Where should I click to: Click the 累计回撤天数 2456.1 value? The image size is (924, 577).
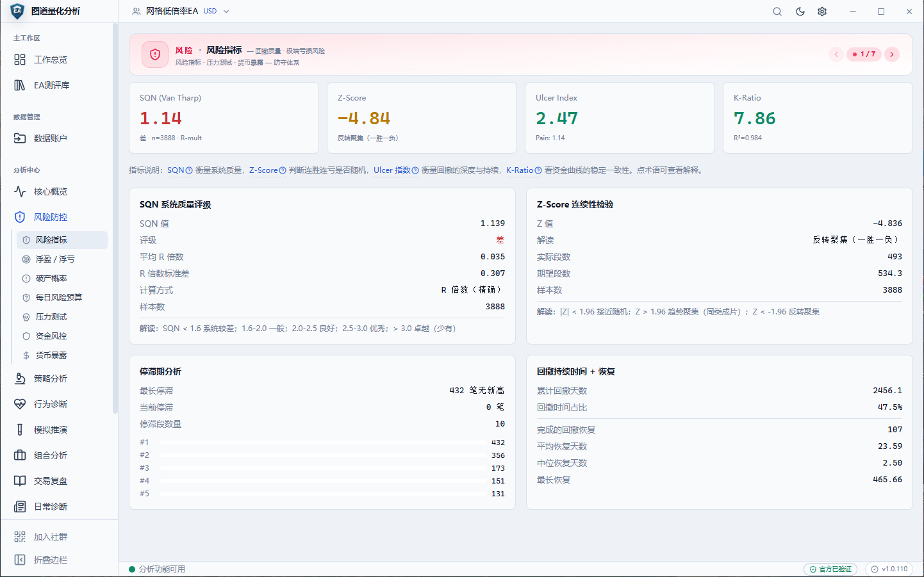[887, 391]
